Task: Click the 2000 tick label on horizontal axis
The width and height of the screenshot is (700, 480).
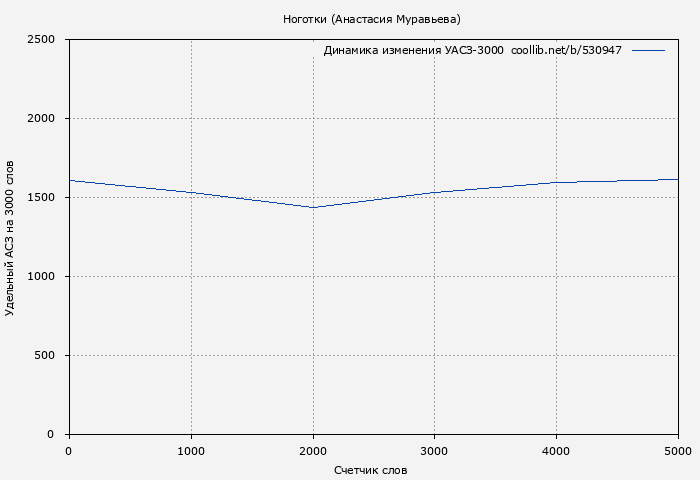Action: 313,451
